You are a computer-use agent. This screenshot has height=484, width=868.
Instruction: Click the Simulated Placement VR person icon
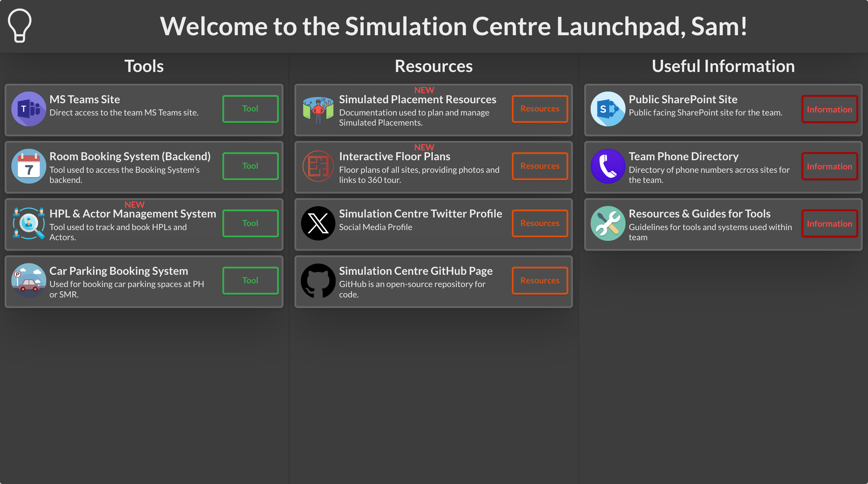click(318, 110)
